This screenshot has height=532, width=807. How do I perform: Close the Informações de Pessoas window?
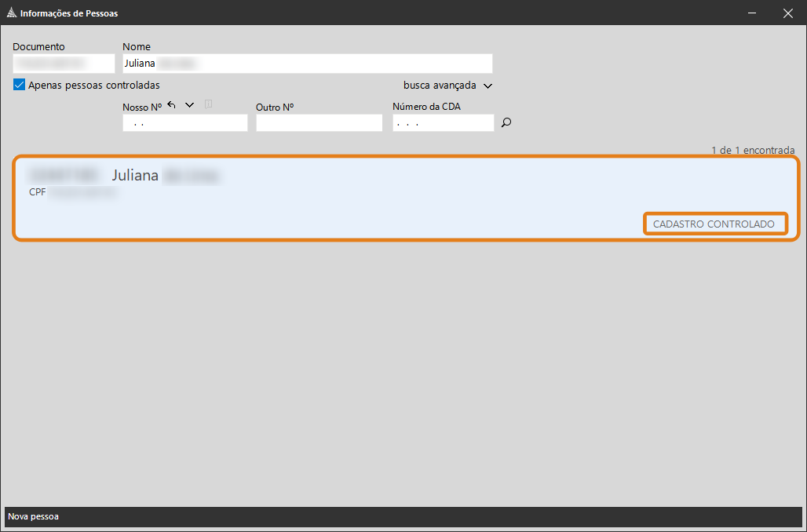[787, 13]
